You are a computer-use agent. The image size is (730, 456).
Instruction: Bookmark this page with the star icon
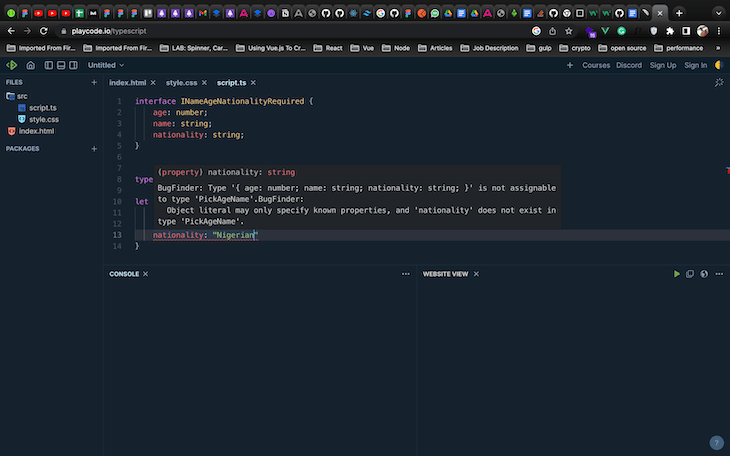568,31
